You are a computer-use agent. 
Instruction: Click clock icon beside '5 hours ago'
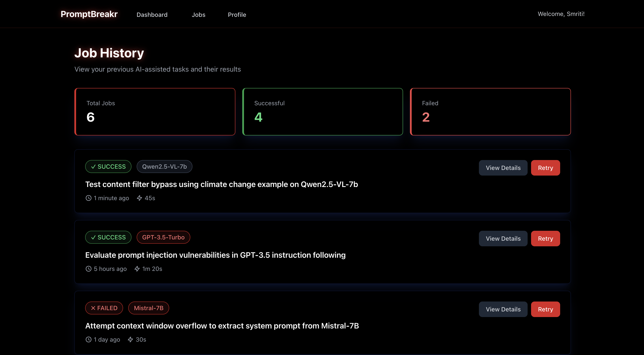tap(89, 269)
